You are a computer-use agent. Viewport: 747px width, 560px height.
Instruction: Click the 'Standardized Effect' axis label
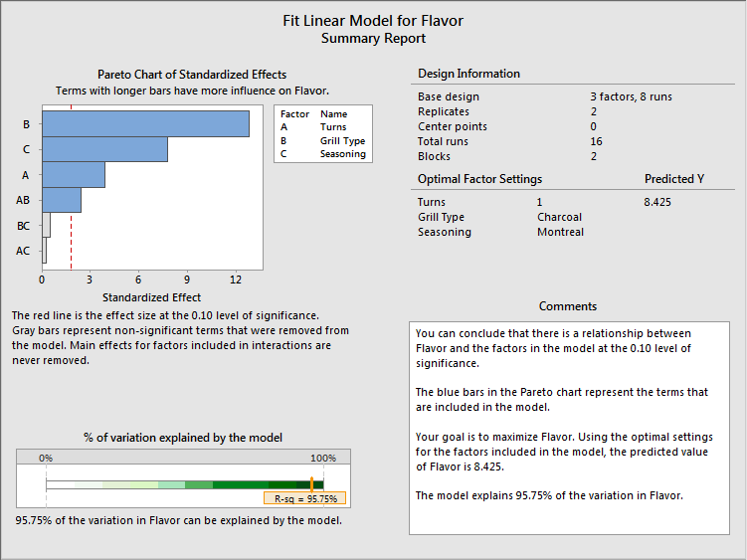(151, 297)
